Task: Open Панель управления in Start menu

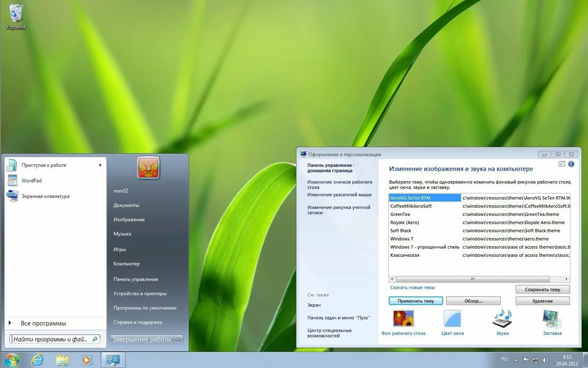Action: point(136,279)
